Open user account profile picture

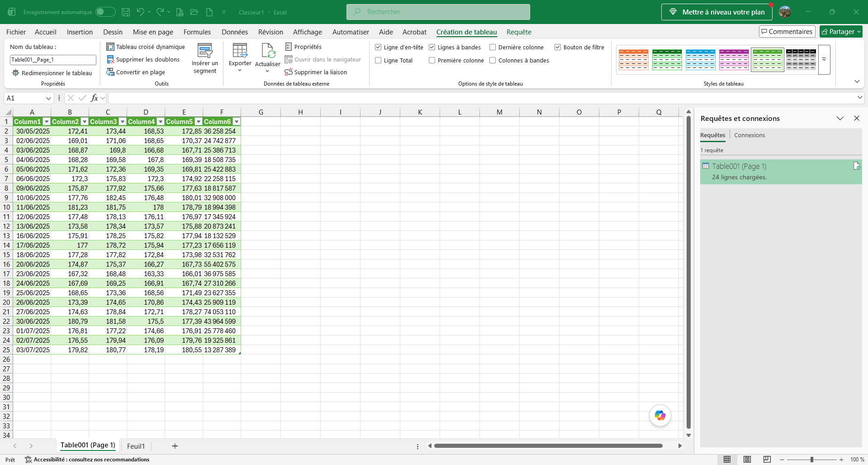pyautogui.click(x=785, y=12)
